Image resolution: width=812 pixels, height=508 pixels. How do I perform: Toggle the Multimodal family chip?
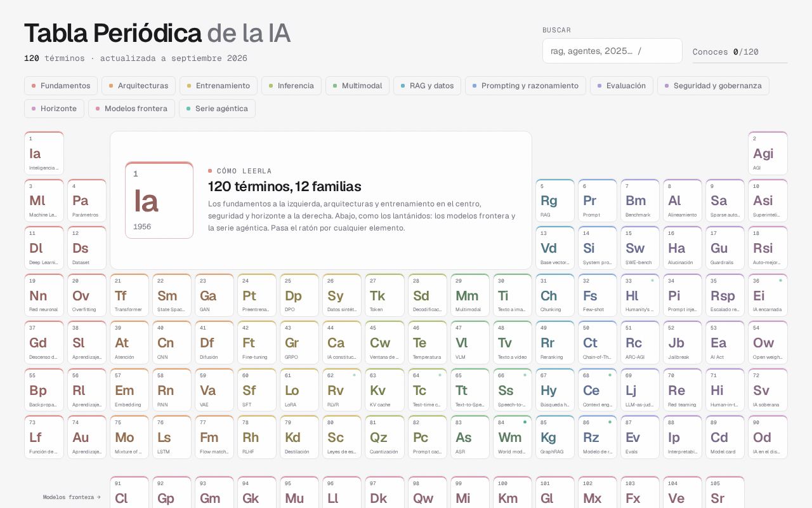357,86
